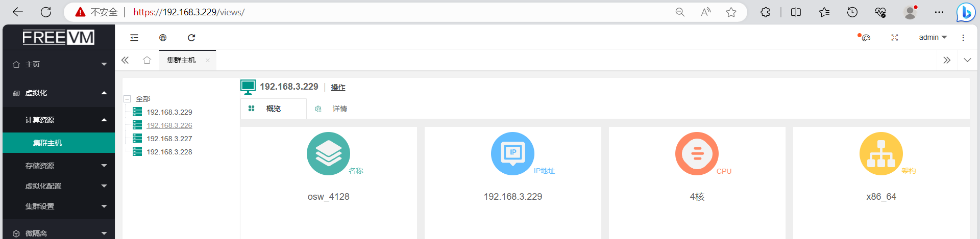The image size is (980, 239).
Task: Toggle fullscreen with the expand arrows icon
Action: [895, 38]
